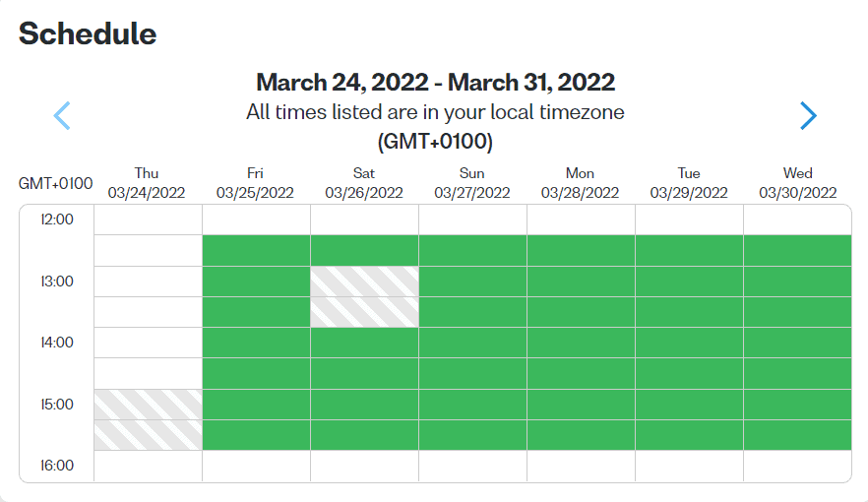Click the empty Thursday 12:00 cell
This screenshot has height=502, width=868.
(x=148, y=220)
